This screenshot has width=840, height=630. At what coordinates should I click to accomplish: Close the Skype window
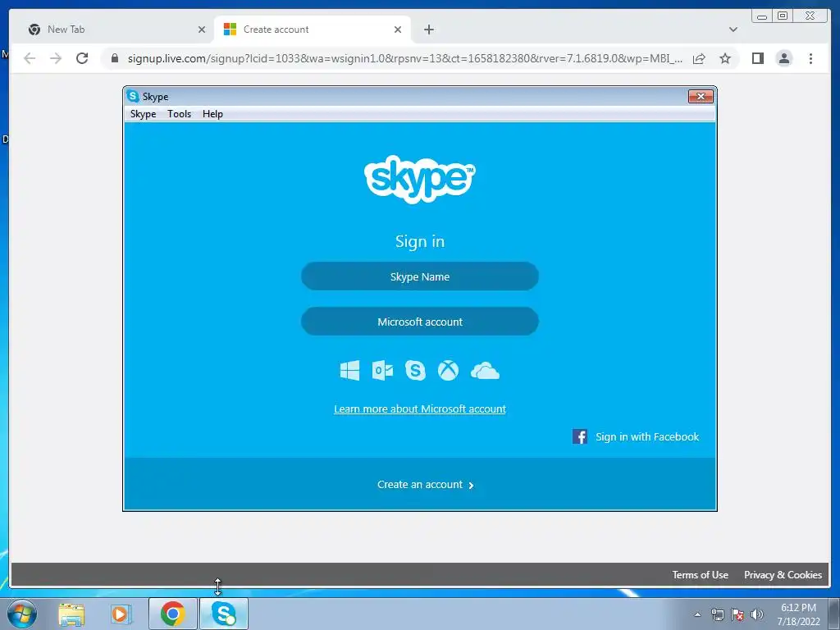[x=701, y=97]
